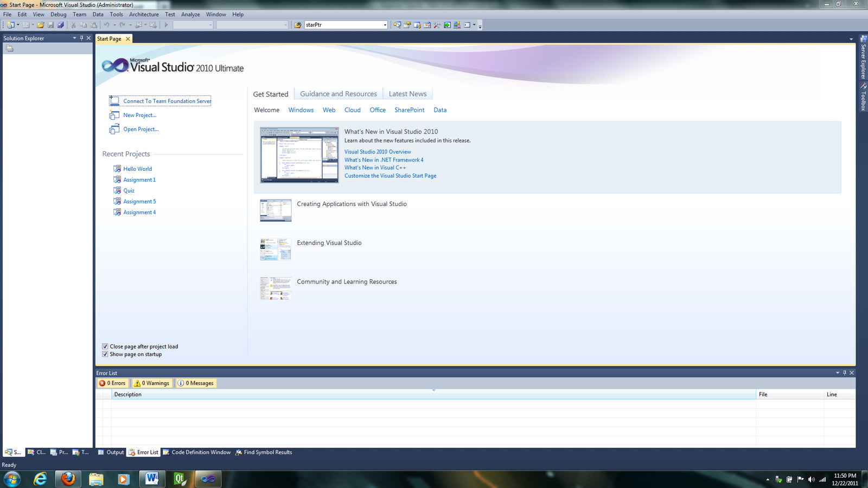Viewport: 868px width, 488px height.
Task: Toggle Close page after project load
Action: 105,346
